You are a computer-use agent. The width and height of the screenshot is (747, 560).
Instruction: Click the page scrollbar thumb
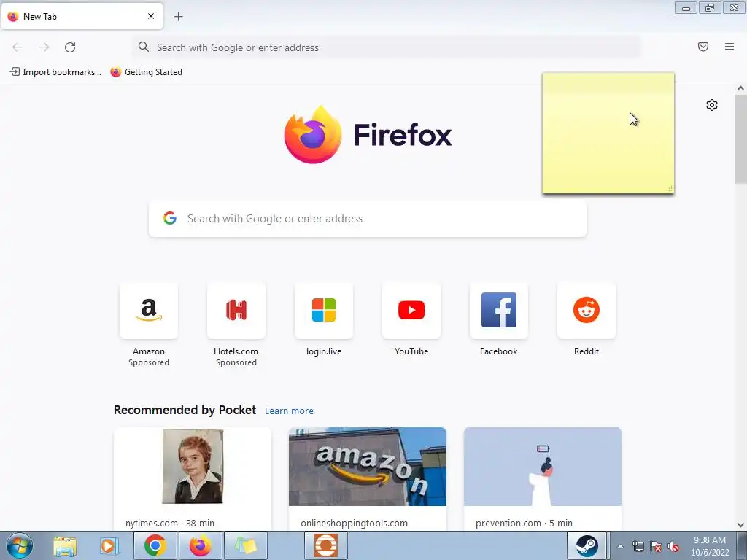[740, 139]
